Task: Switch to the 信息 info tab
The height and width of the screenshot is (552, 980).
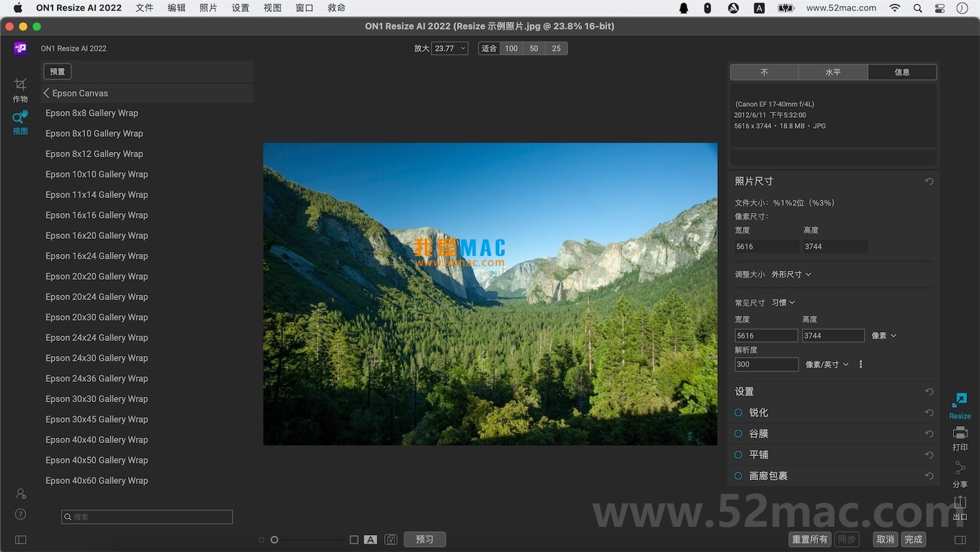Action: tap(902, 71)
